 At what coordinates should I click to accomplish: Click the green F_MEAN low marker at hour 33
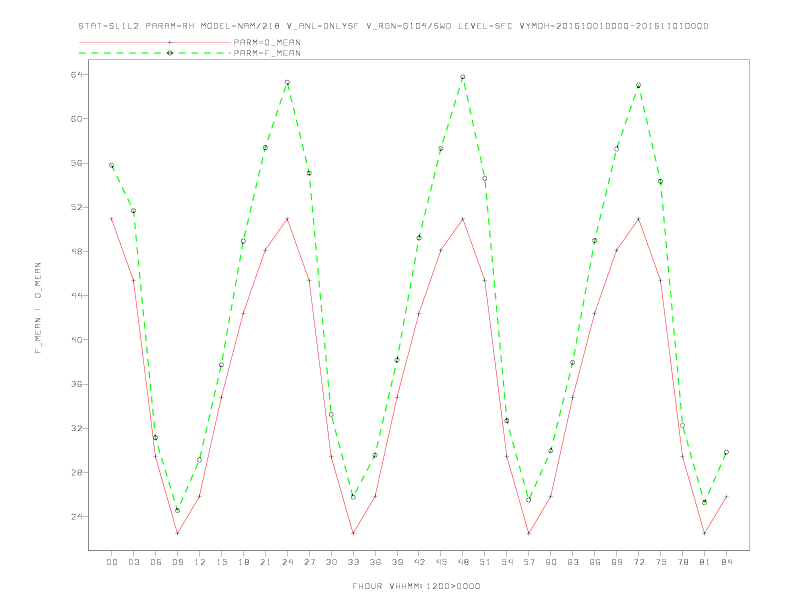coord(353,497)
